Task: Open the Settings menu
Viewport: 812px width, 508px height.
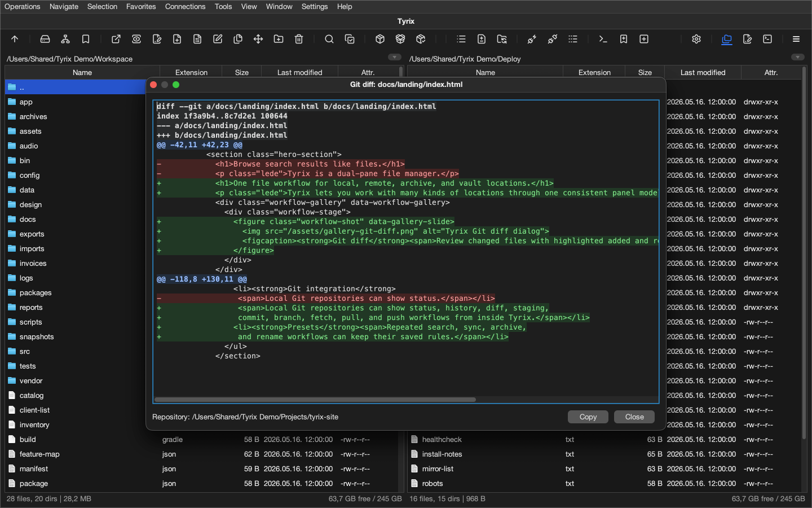Action: click(315, 7)
